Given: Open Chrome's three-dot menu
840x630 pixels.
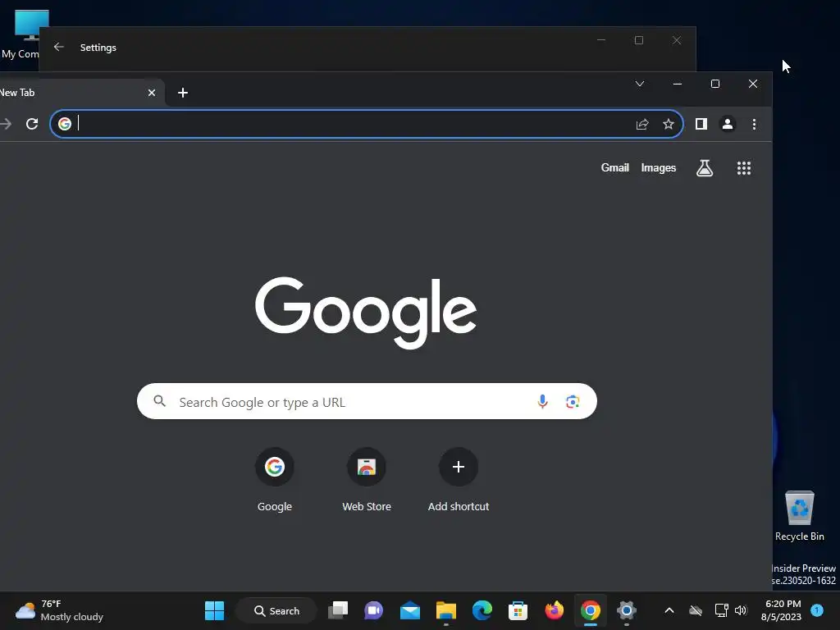Looking at the screenshot, I should [754, 125].
